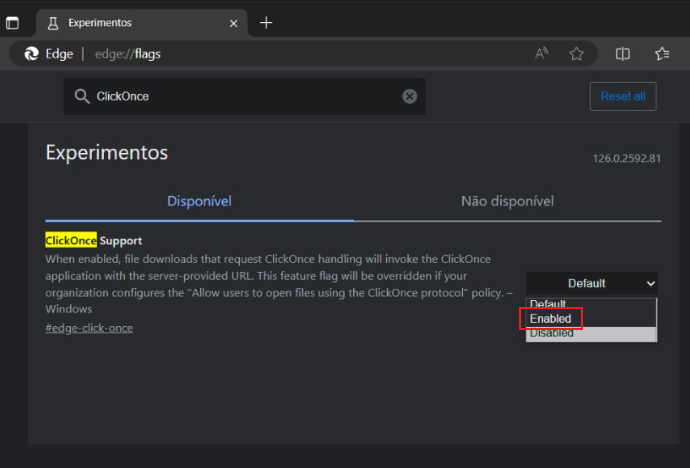Open a new tab with plus button

click(266, 23)
